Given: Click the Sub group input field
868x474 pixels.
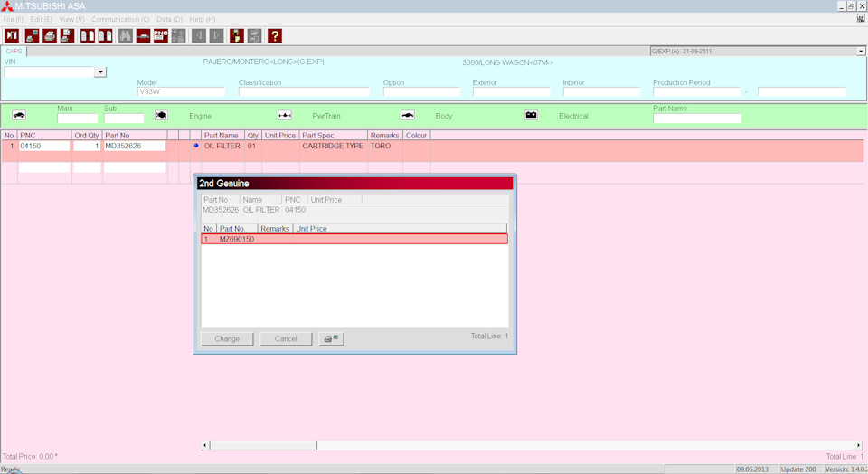Looking at the screenshot, I should (124, 118).
